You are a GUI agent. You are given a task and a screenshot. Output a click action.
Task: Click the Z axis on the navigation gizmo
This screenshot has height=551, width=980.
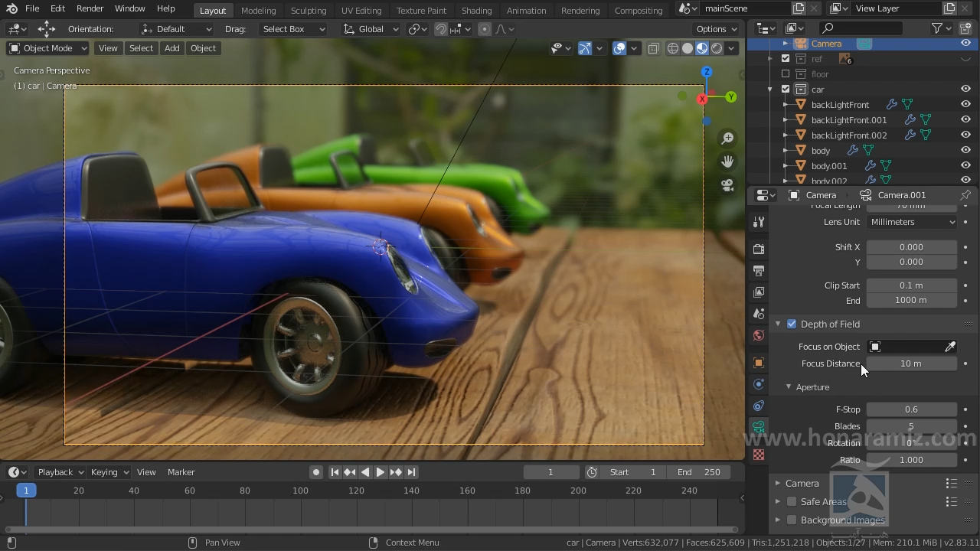coord(707,72)
